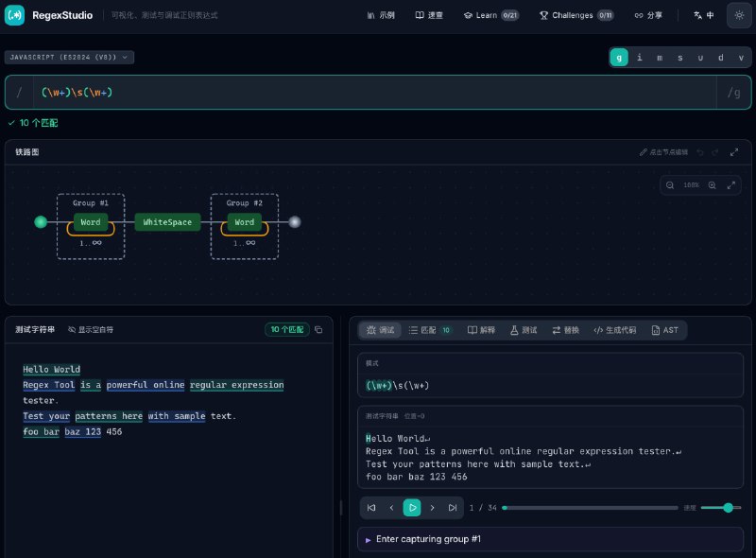Zoom in the railroad diagram
Viewport: 756px width, 558px height.
click(712, 184)
